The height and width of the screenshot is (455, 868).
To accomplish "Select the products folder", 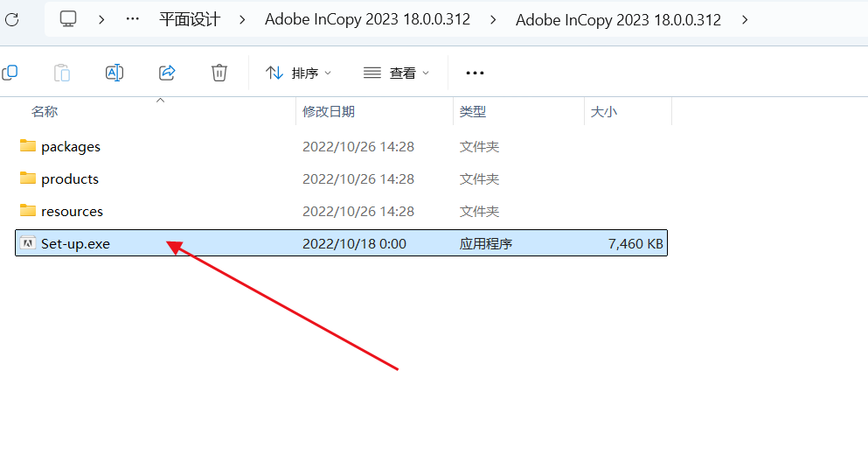I will coord(70,179).
